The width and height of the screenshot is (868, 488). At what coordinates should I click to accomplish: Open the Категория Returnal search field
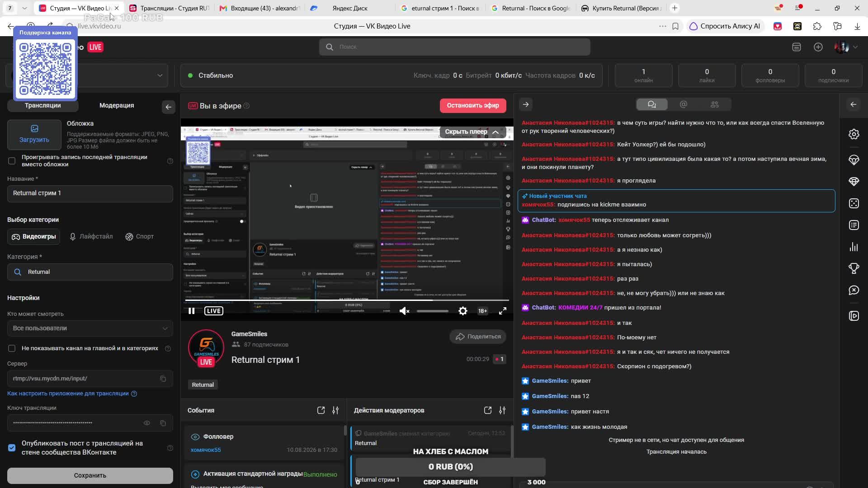tap(90, 272)
